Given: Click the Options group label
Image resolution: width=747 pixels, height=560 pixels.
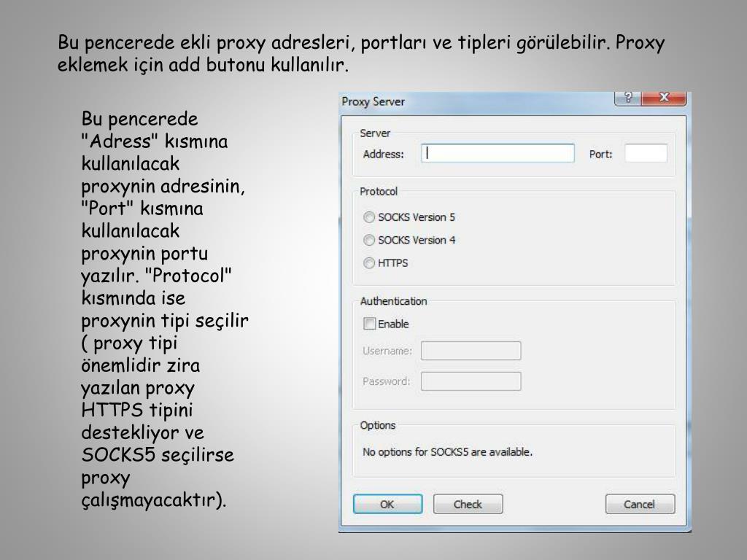Looking at the screenshot, I should pyautogui.click(x=377, y=425).
